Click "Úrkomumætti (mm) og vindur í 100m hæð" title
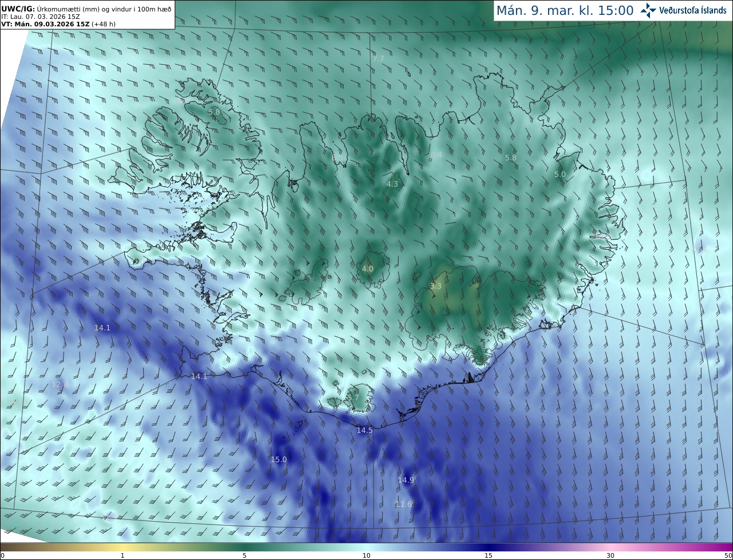This screenshot has width=733, height=560. click(x=104, y=9)
